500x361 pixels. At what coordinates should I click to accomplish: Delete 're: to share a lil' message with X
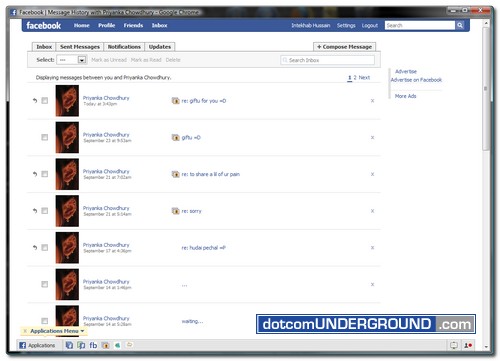[372, 174]
